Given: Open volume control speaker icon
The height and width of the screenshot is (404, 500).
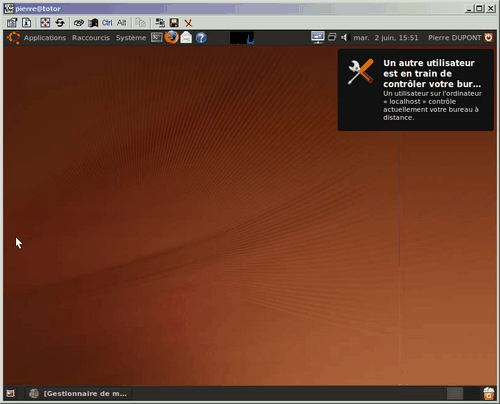Looking at the screenshot, I should coord(344,38).
